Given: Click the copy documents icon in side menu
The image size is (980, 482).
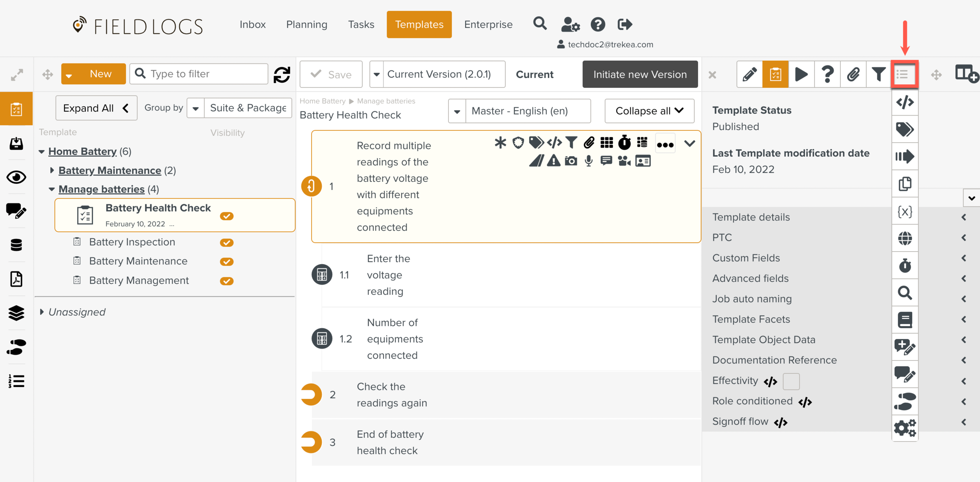Looking at the screenshot, I should 905,184.
